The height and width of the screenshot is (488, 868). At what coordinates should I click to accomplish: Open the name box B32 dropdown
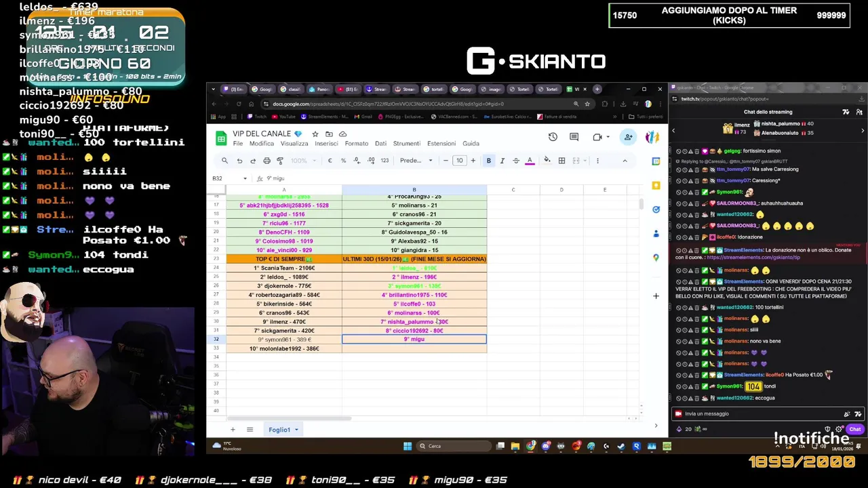click(245, 178)
